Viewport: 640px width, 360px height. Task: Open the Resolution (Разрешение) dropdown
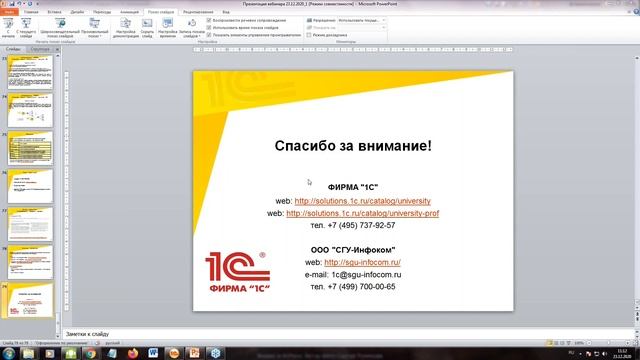pos(362,20)
